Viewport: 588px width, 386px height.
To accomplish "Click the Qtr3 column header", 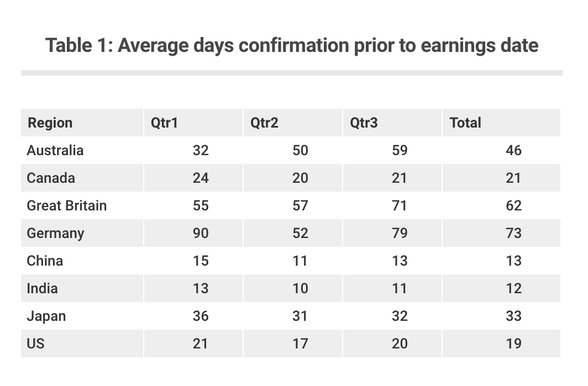I will (364, 123).
